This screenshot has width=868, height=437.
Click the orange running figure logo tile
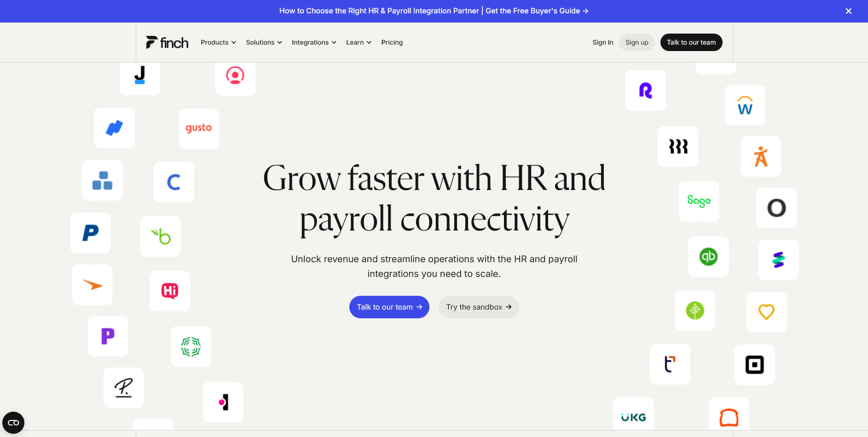[x=761, y=156]
